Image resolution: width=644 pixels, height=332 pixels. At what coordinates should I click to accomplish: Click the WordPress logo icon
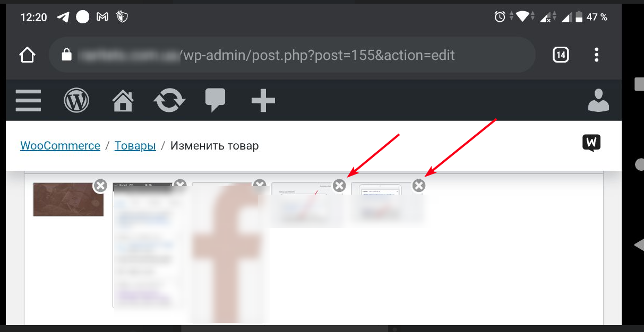tap(76, 100)
